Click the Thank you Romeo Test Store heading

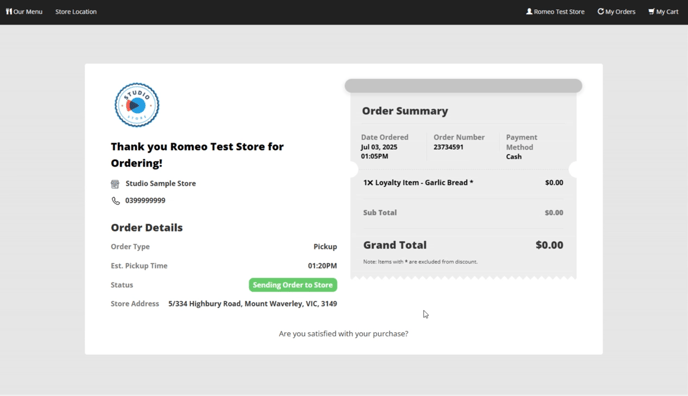[197, 155]
